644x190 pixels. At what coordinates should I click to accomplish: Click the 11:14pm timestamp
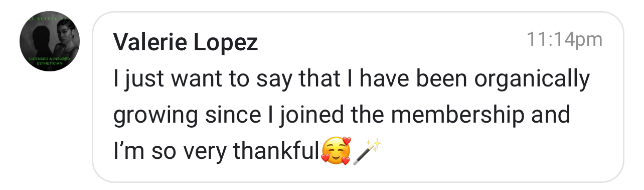pyautogui.click(x=564, y=39)
